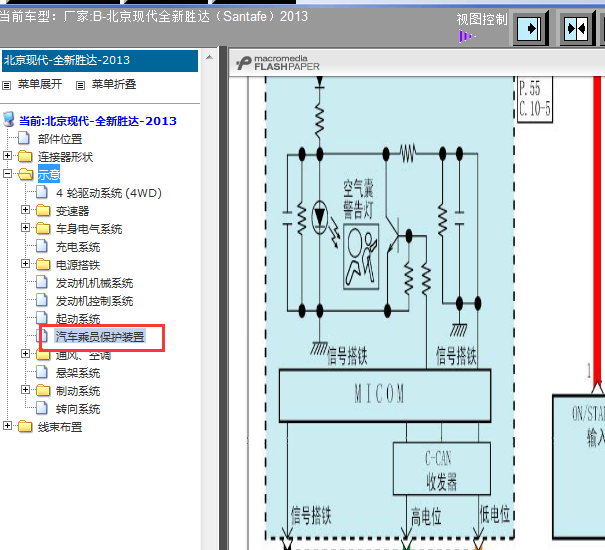605x550 pixels.
Task: Click the page icon of 充电系统
Action: coord(42,246)
